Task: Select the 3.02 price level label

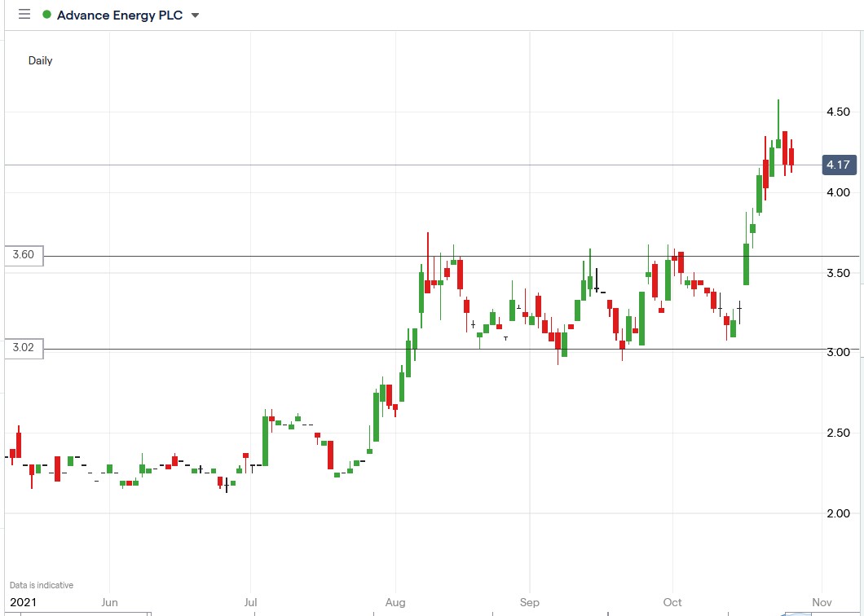Action: point(24,348)
